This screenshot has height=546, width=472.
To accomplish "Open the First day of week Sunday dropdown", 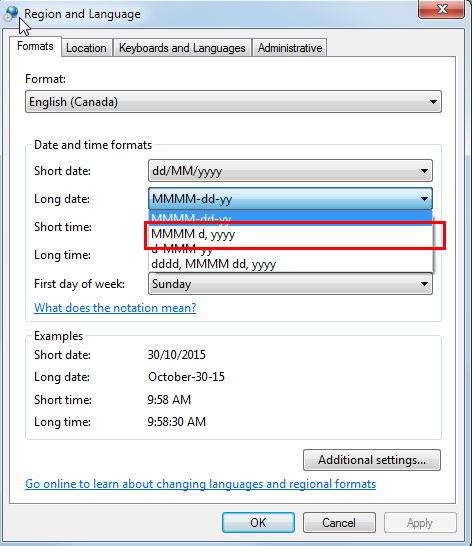I will pyautogui.click(x=291, y=284).
